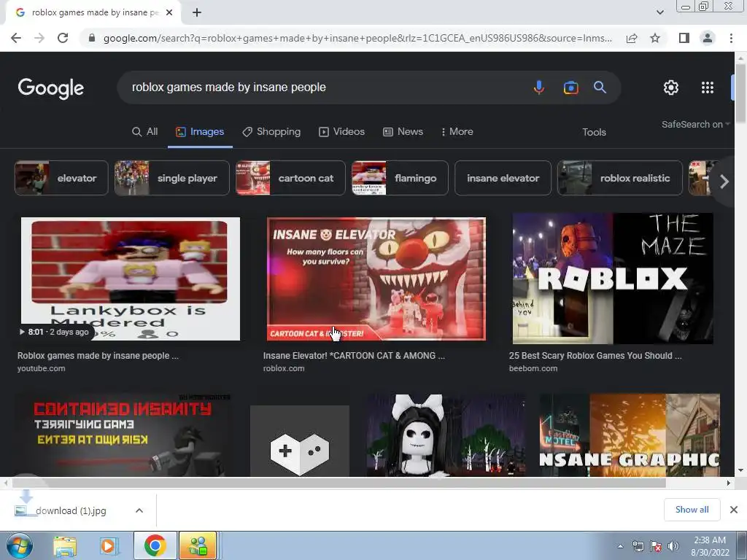Share this page using the share icon
The width and height of the screenshot is (747, 560).
(632, 38)
